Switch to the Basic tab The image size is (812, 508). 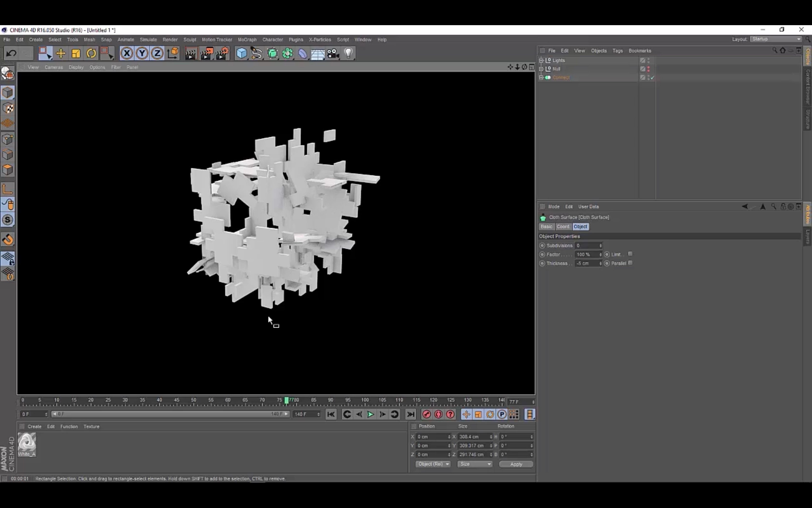coord(547,226)
